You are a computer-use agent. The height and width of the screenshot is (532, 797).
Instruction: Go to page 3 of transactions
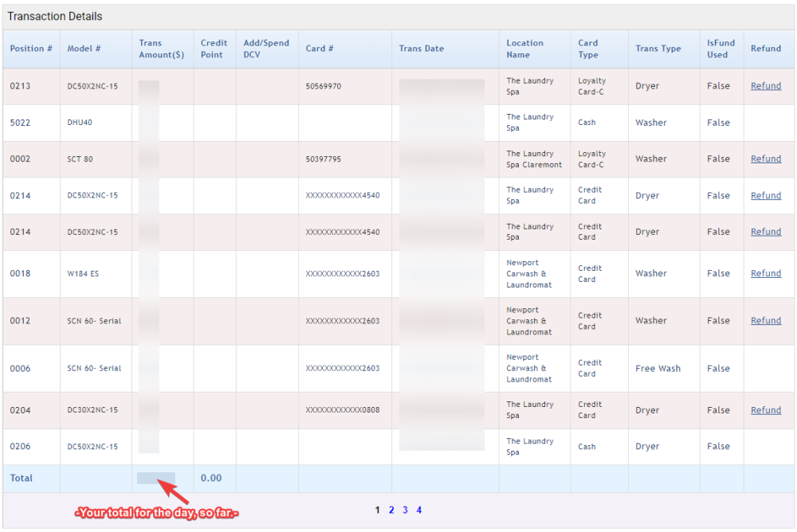pos(405,510)
